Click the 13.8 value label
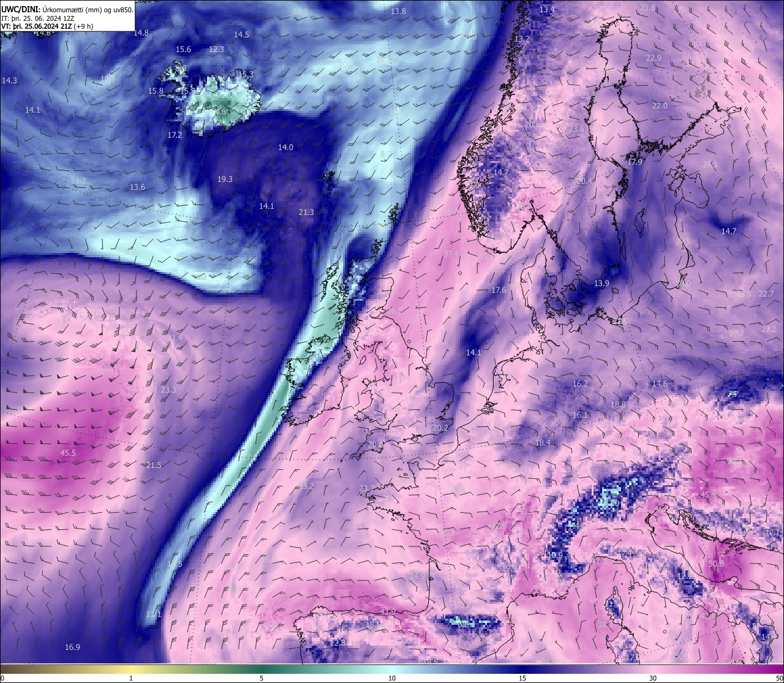The width and height of the screenshot is (784, 683). [x=398, y=12]
